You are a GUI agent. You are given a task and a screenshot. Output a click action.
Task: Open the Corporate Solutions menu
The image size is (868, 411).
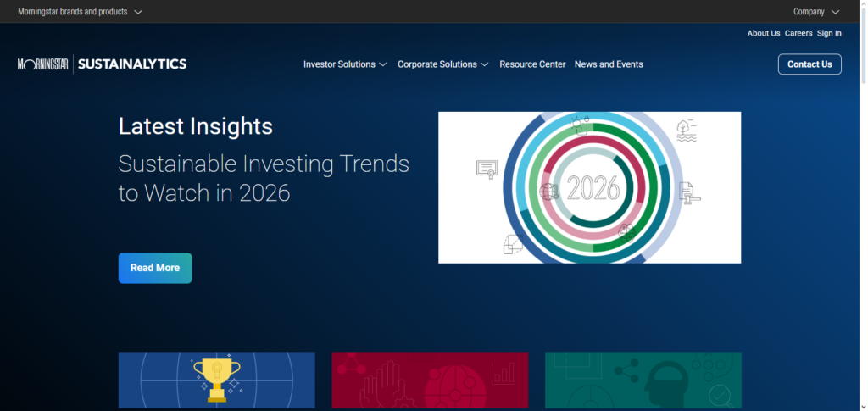tap(442, 64)
